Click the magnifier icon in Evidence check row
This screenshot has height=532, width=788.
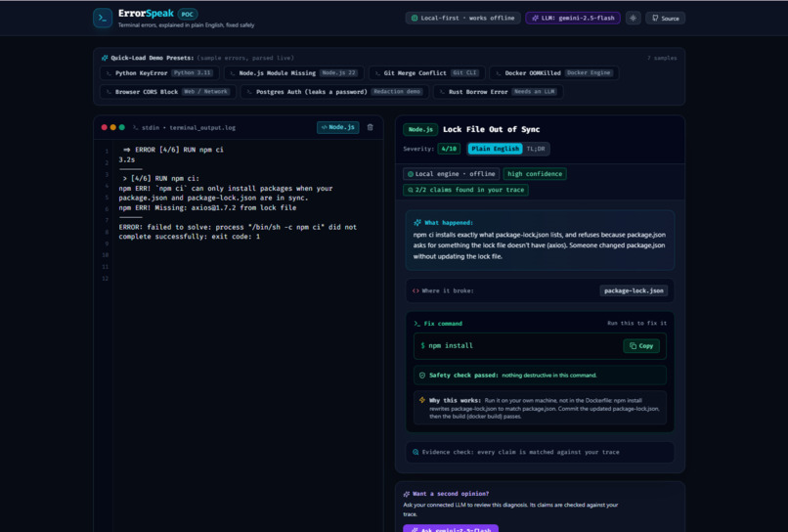416,452
